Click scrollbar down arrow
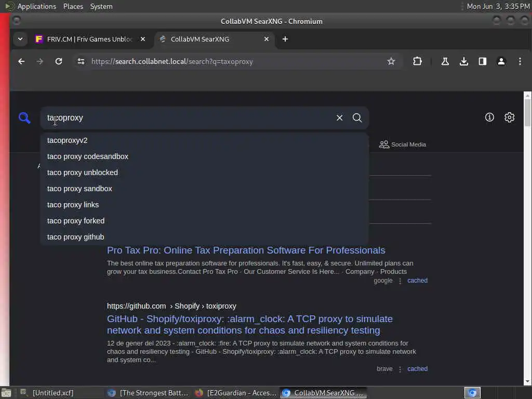Image resolution: width=532 pixels, height=399 pixels. point(527,382)
